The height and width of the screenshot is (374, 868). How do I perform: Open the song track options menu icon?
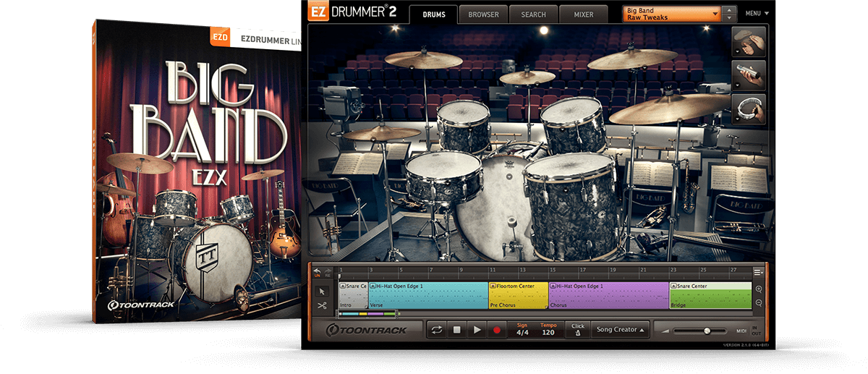click(758, 272)
